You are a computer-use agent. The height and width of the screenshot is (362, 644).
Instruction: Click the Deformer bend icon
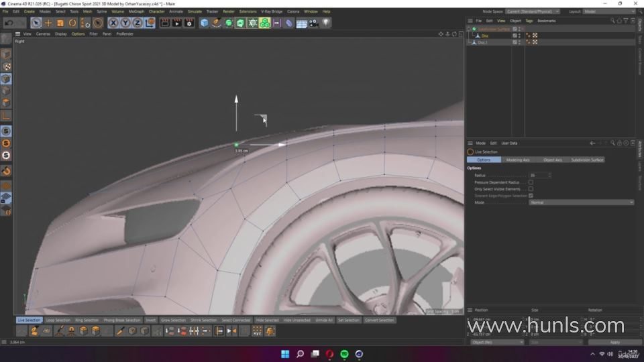(289, 23)
